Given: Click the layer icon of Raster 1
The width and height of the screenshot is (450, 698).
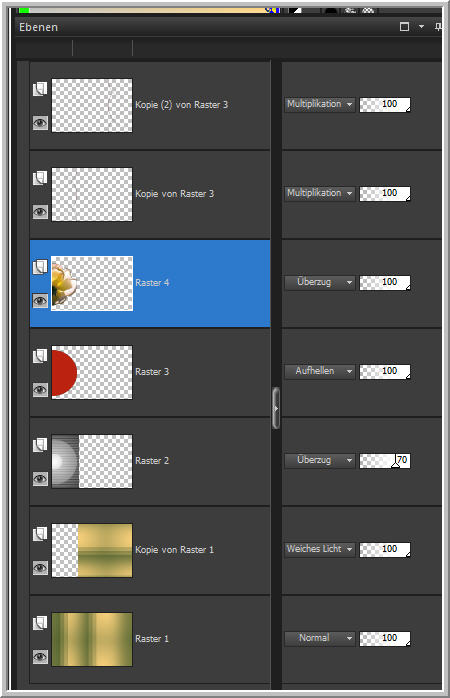Looking at the screenshot, I should [40, 623].
